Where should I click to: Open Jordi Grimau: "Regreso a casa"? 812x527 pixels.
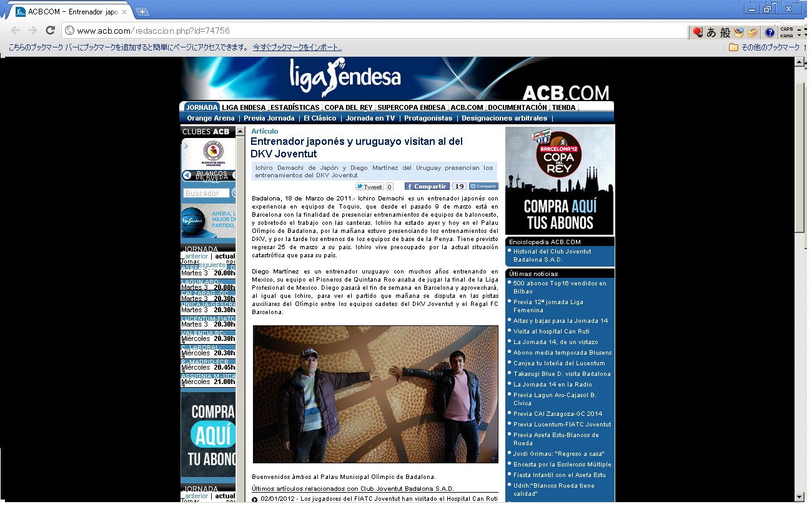[x=558, y=454]
